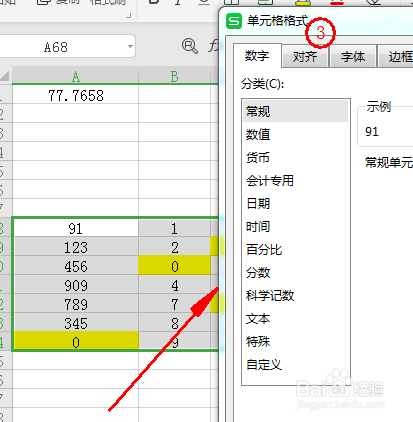Select 数值 in the category list
Viewport: 413px width, 422px height.
[296, 134]
